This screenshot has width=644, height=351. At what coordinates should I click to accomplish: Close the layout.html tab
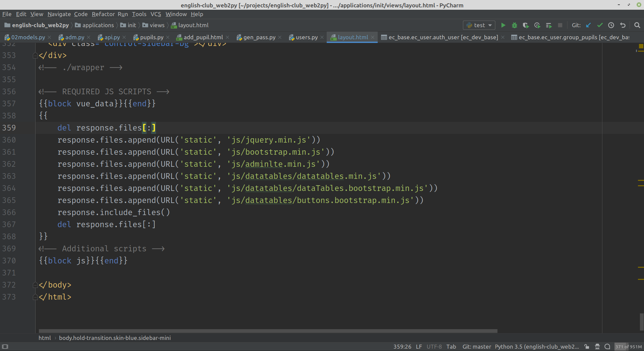point(373,37)
